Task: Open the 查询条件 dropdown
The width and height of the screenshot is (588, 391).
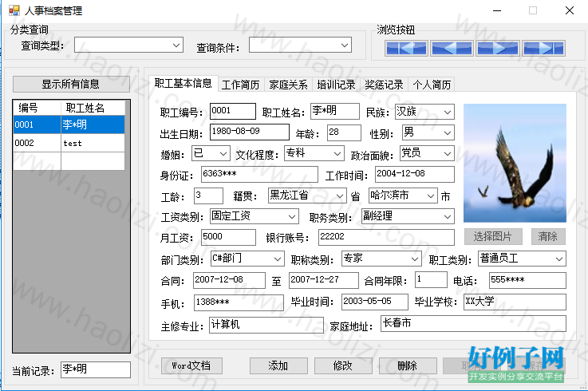Action: pos(300,45)
